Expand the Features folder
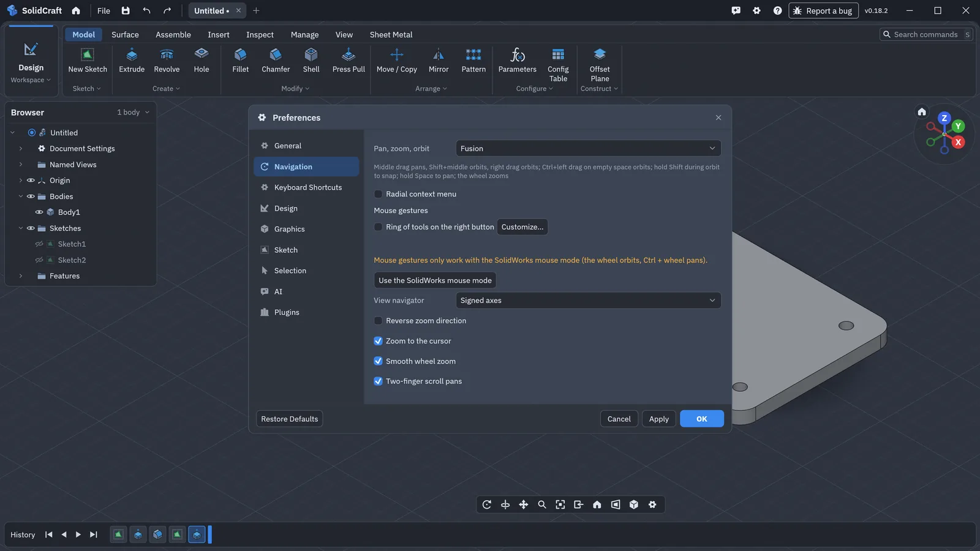Screen dimensions: 980x551 [x=21, y=276]
